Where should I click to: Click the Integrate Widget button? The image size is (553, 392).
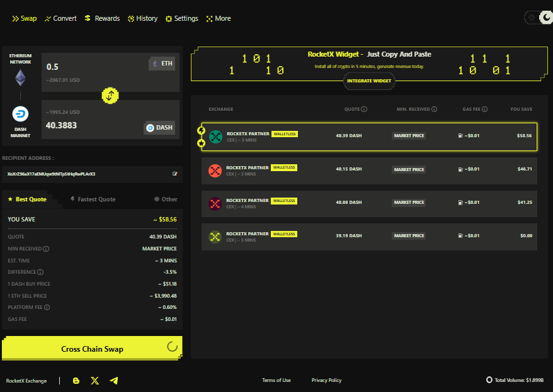tap(369, 81)
